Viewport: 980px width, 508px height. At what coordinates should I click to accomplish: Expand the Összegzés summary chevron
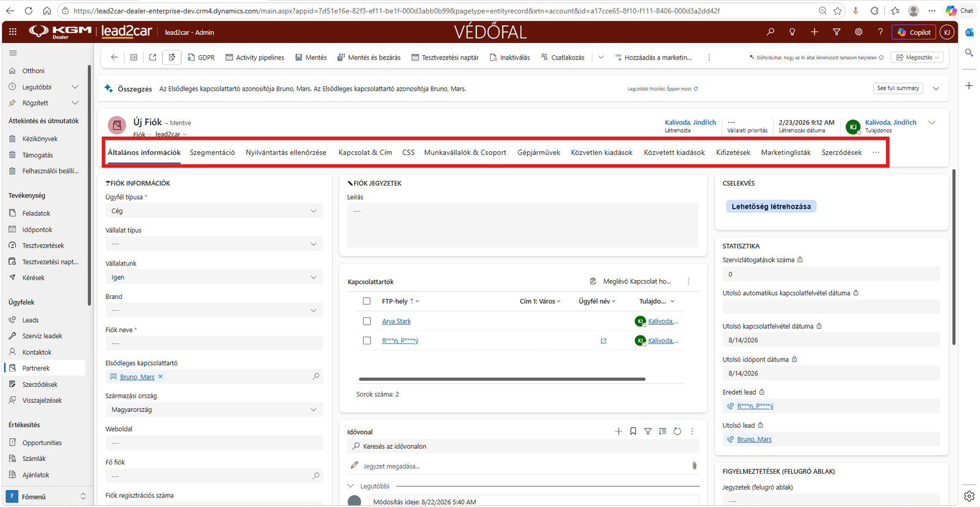[x=936, y=88]
